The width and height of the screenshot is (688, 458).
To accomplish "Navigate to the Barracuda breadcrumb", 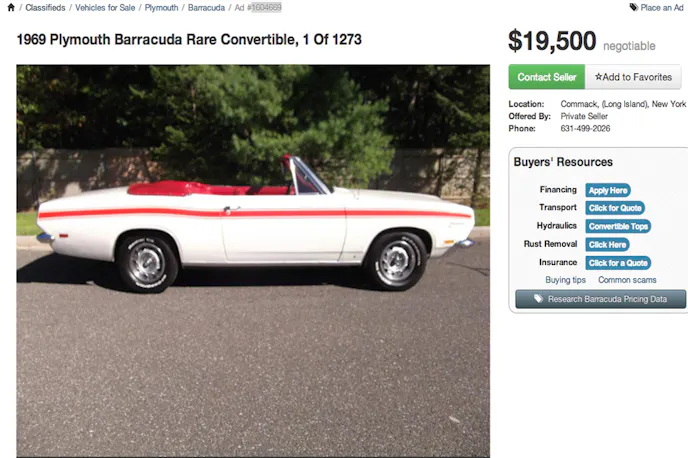I will coord(206,7).
